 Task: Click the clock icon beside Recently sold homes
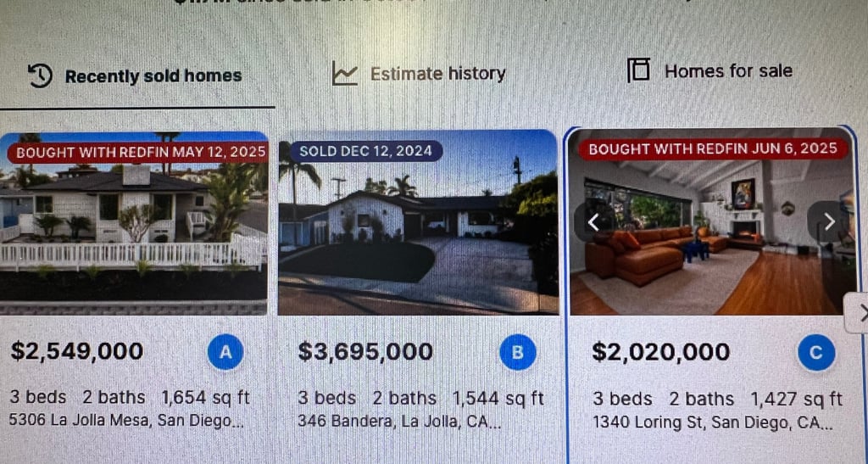point(41,75)
